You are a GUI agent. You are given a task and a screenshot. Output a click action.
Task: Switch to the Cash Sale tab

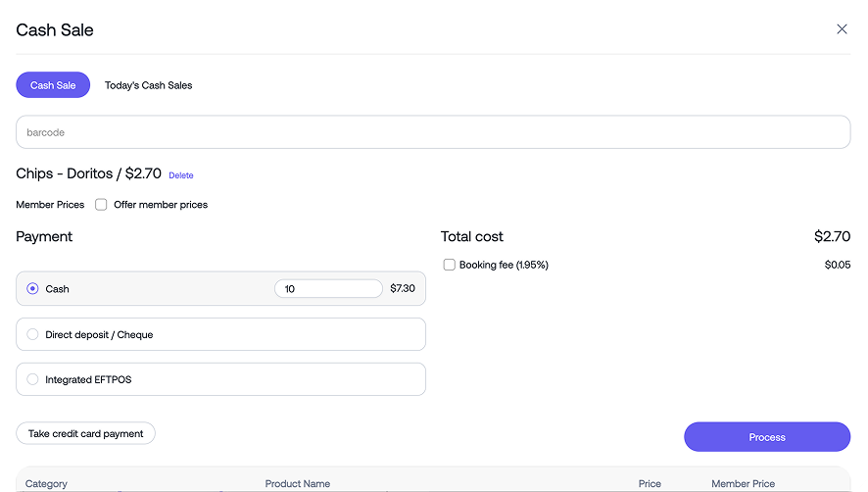[x=53, y=84]
